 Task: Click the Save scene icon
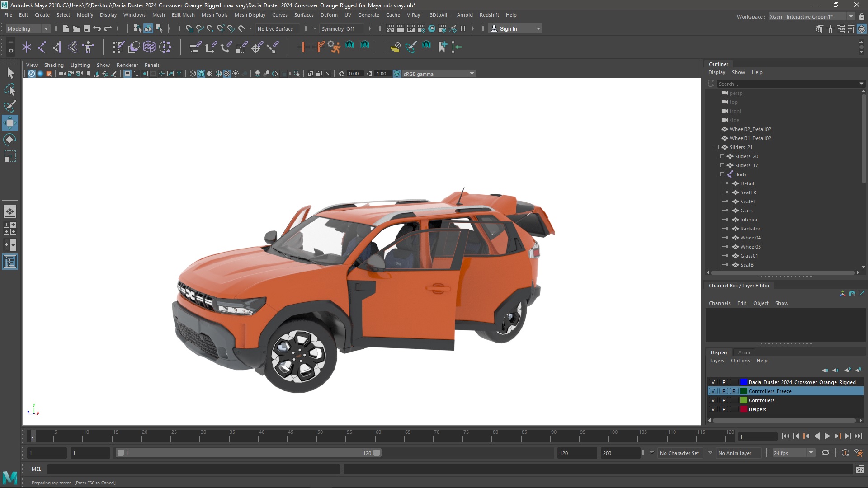(87, 28)
